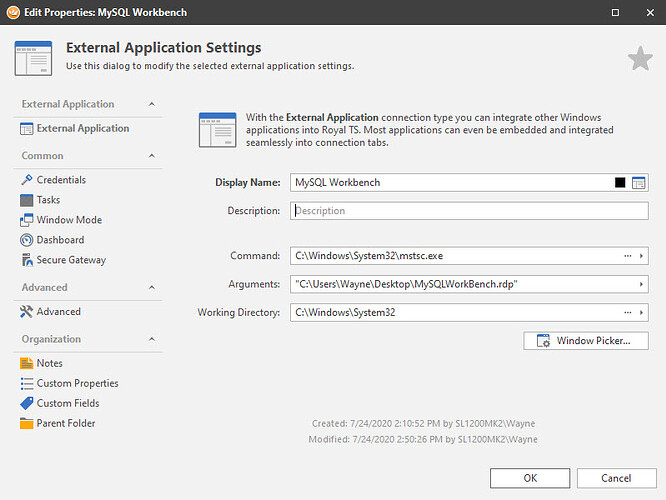Screen dimensions: 666x500
Task: Browse for Command using ellipsis button
Action: (628, 256)
